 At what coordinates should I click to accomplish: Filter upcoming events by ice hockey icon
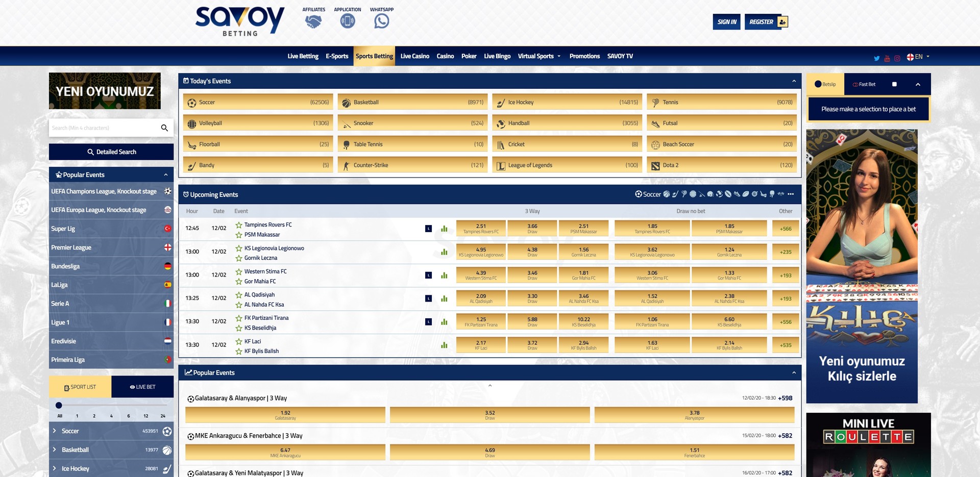(x=675, y=194)
